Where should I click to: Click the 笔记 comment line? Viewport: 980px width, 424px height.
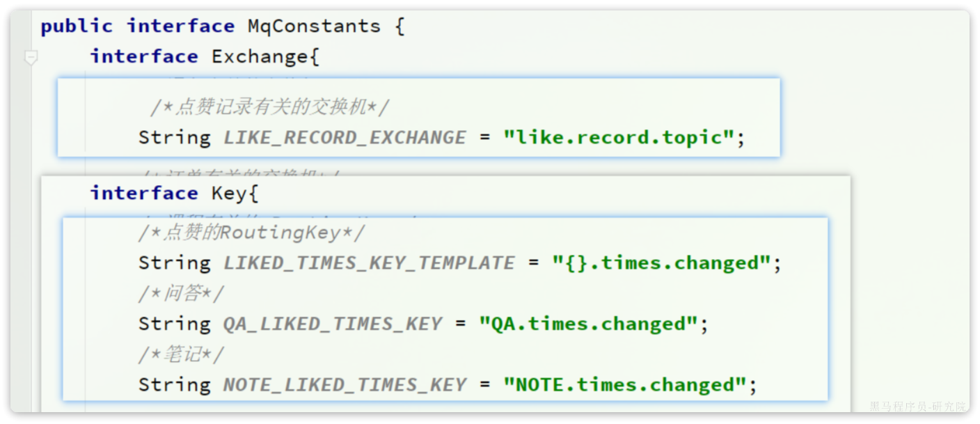click(x=181, y=355)
